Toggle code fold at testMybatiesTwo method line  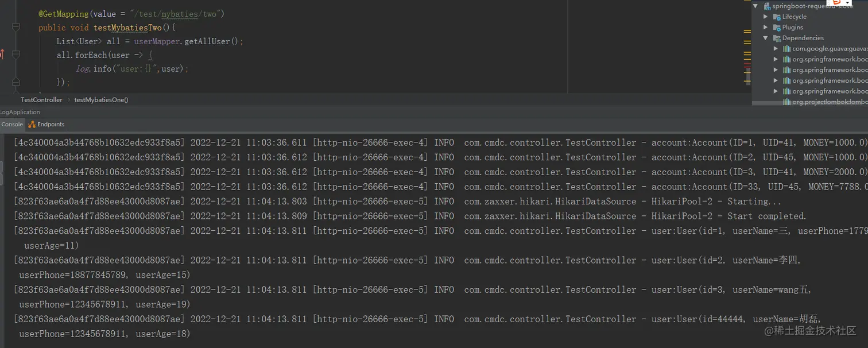pos(16,28)
